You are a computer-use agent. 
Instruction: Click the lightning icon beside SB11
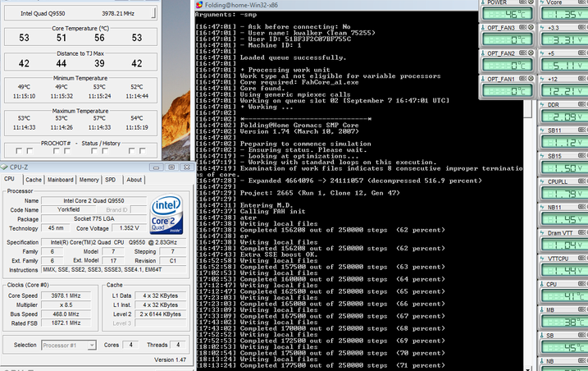(x=542, y=131)
